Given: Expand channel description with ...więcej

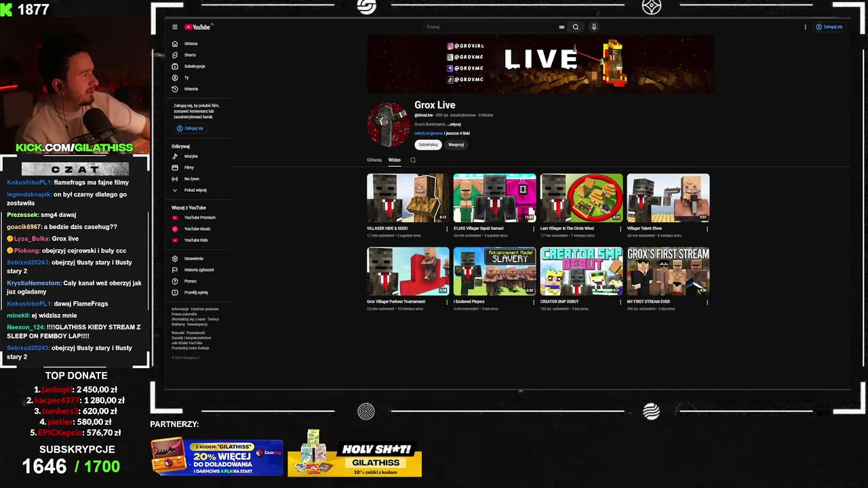Looking at the screenshot, I should click(x=454, y=125).
